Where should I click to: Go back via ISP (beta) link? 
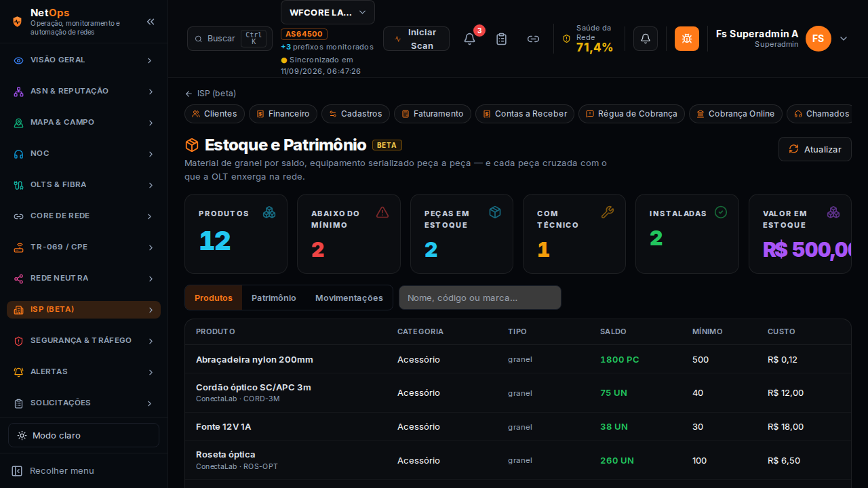pyautogui.click(x=210, y=94)
